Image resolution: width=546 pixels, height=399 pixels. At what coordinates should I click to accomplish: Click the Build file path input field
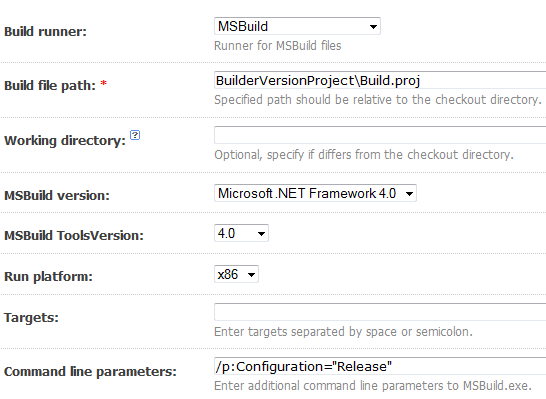coord(380,80)
